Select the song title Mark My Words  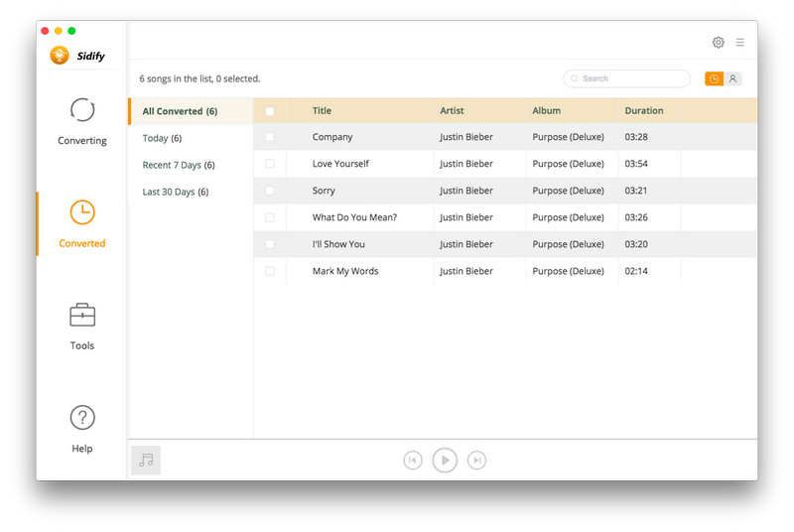345,271
